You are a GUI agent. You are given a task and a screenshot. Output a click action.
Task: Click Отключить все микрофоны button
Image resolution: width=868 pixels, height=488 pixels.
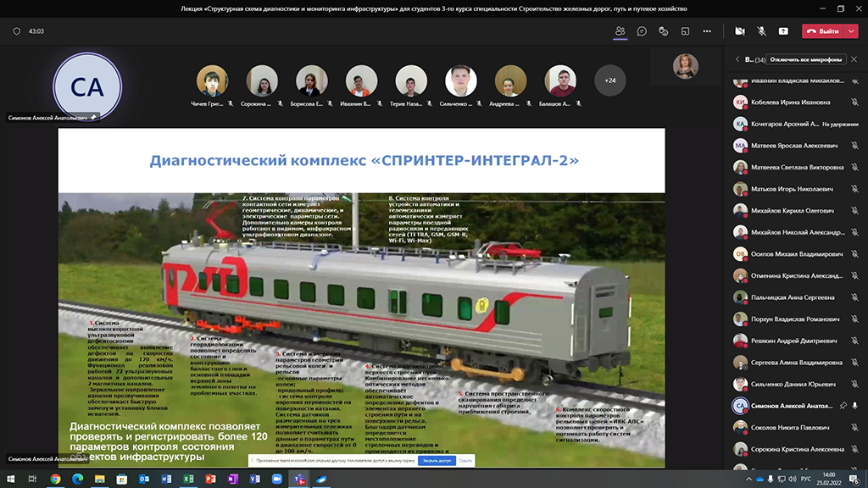(x=806, y=59)
